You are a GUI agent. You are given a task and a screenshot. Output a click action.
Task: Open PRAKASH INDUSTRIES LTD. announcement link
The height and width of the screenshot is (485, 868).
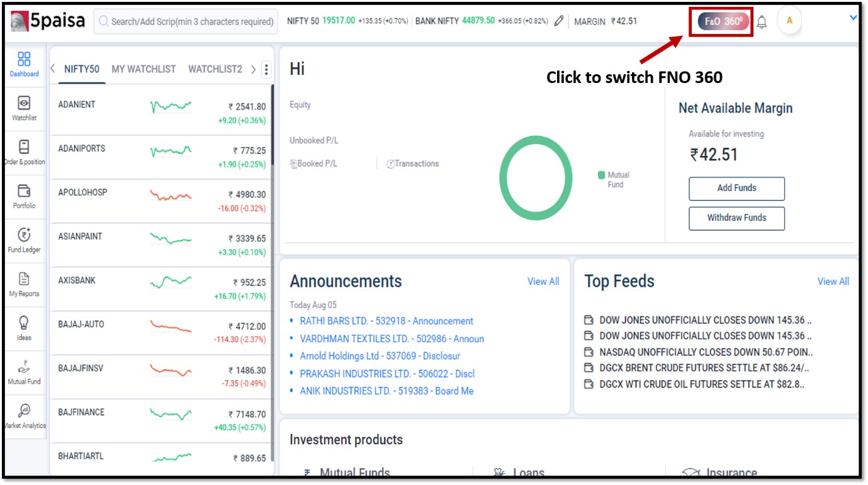point(387,374)
